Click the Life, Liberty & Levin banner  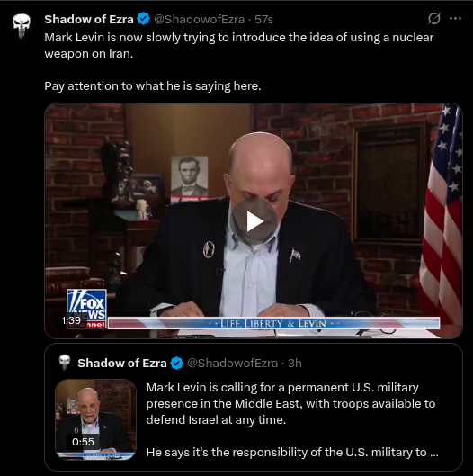[x=273, y=323]
